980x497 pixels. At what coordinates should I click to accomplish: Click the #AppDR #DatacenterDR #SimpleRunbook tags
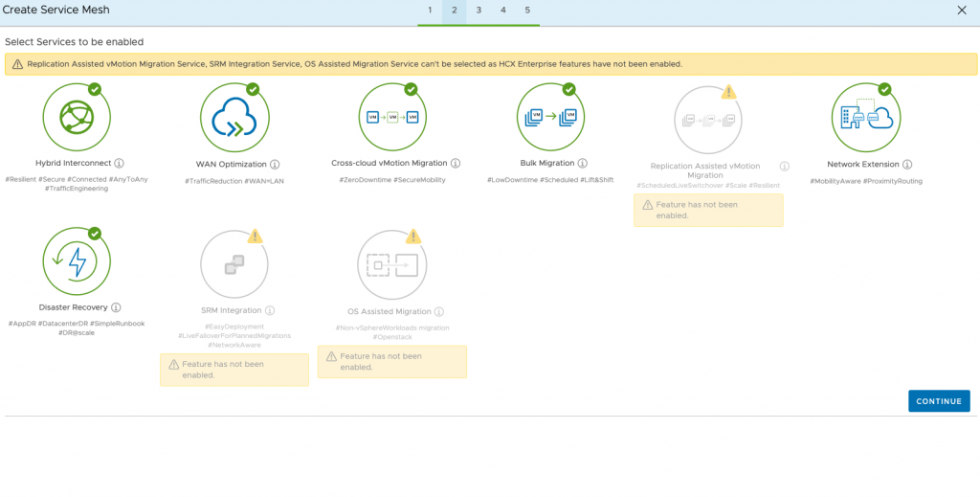tap(77, 324)
